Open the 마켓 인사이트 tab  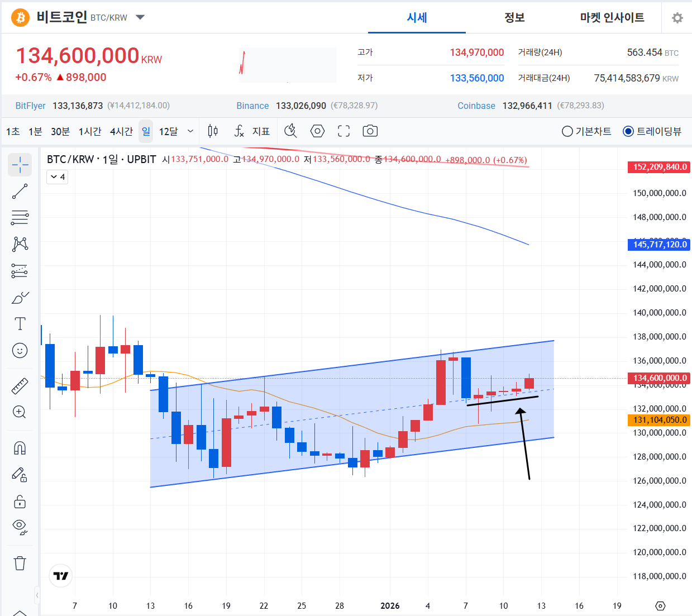click(x=611, y=17)
